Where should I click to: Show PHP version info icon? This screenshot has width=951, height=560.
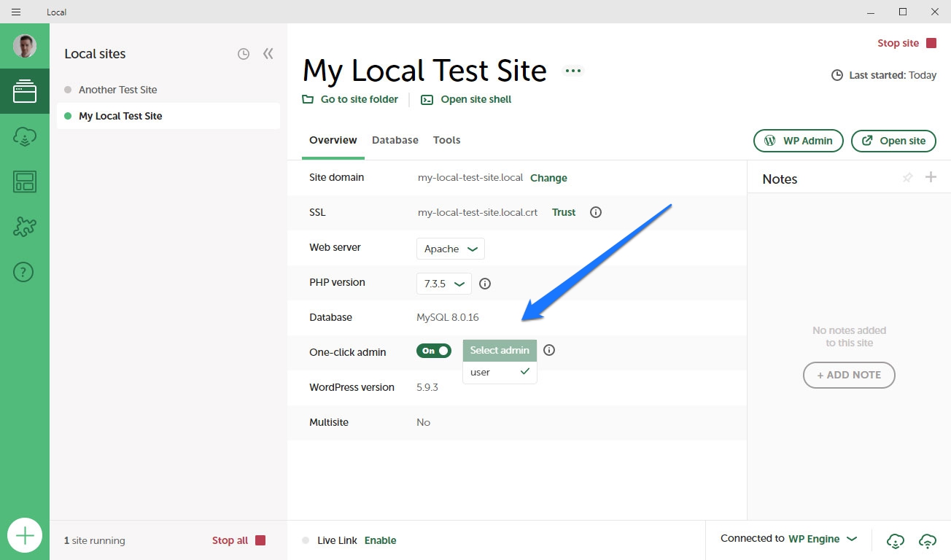485,284
